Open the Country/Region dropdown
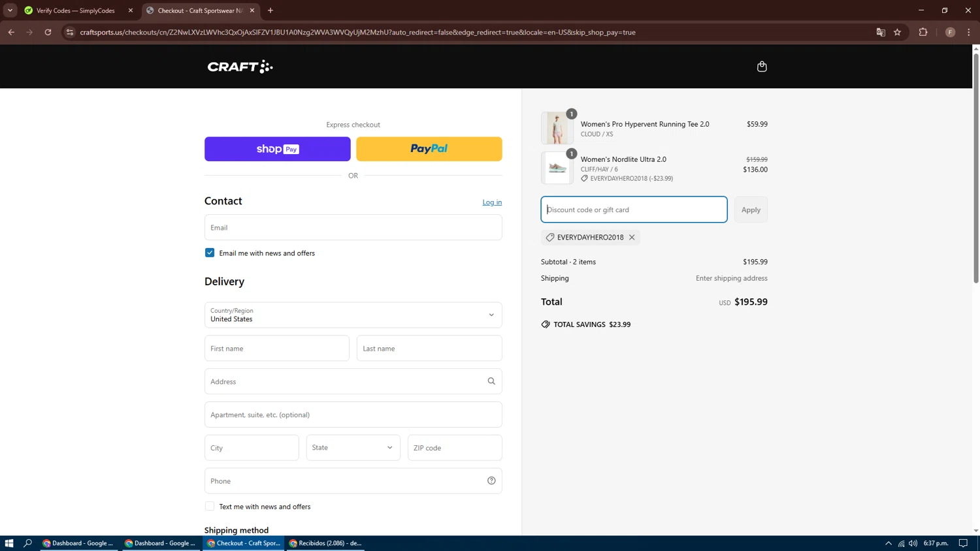Screen dimensions: 980x551 [353, 315]
